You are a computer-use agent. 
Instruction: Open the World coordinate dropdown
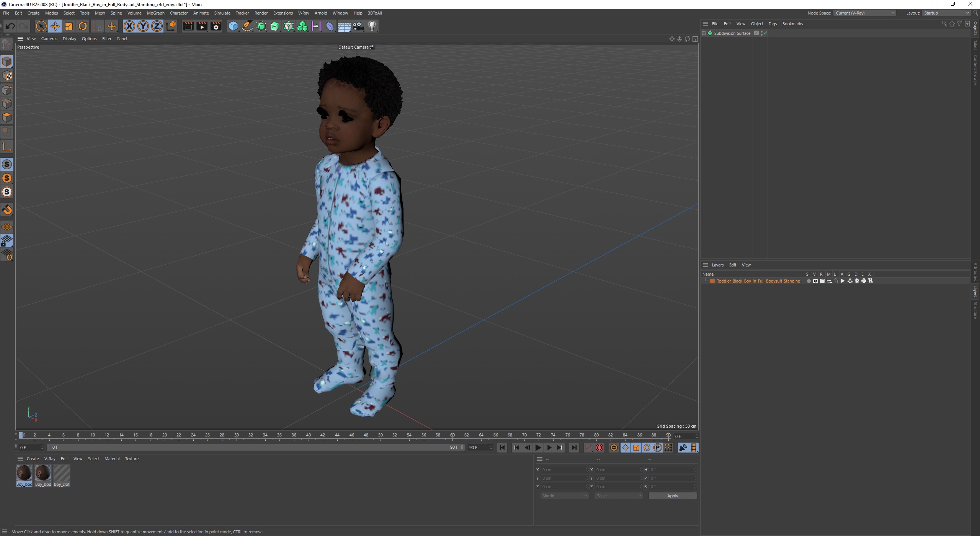(x=564, y=496)
